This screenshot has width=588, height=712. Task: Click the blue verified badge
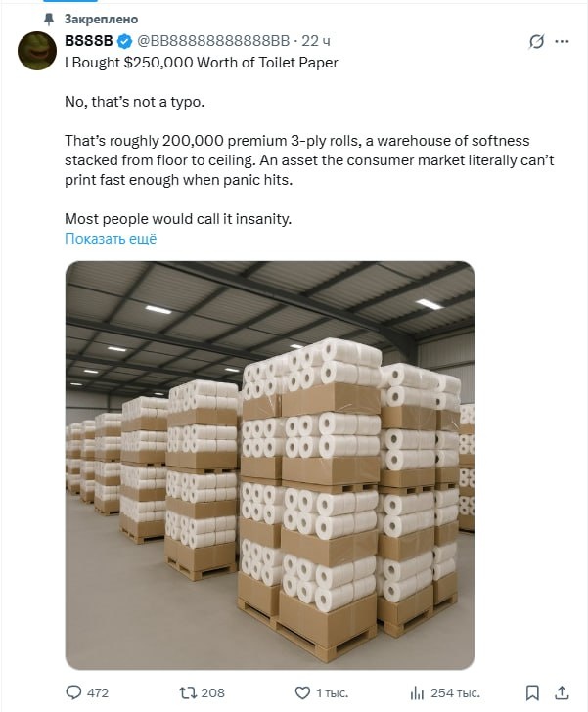pos(124,41)
